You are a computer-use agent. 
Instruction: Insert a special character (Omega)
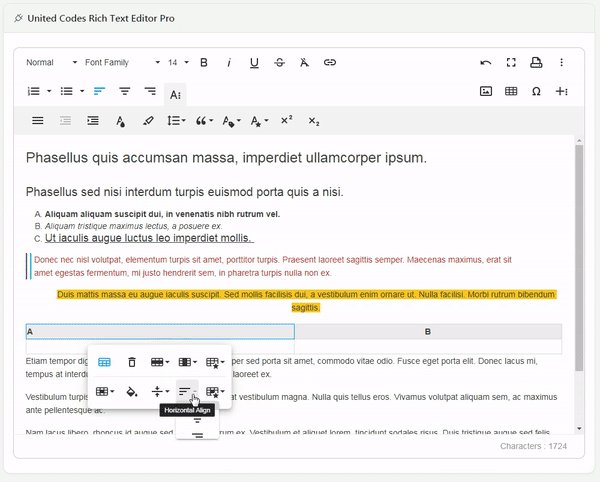click(x=536, y=91)
